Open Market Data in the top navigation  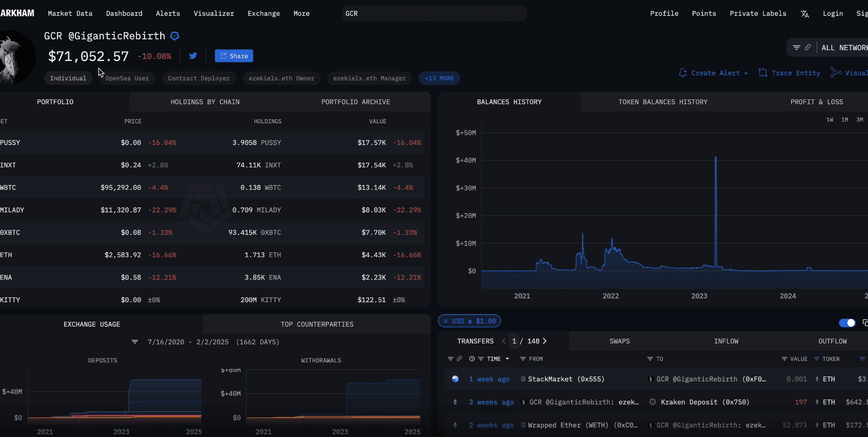point(70,14)
